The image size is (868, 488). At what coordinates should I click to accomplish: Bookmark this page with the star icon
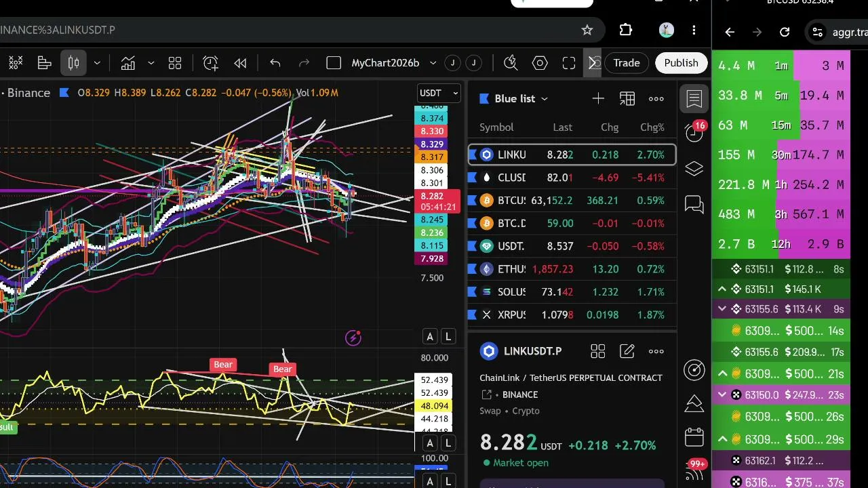click(587, 30)
